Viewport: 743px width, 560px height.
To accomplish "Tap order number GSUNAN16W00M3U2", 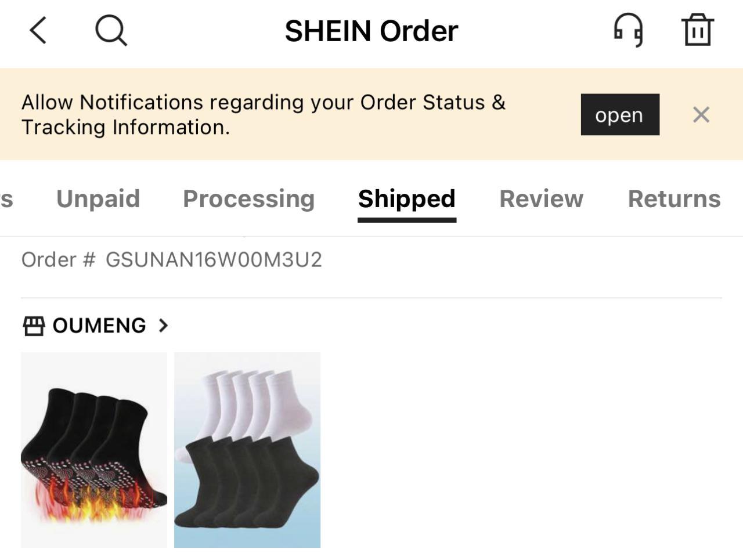I will 214,260.
